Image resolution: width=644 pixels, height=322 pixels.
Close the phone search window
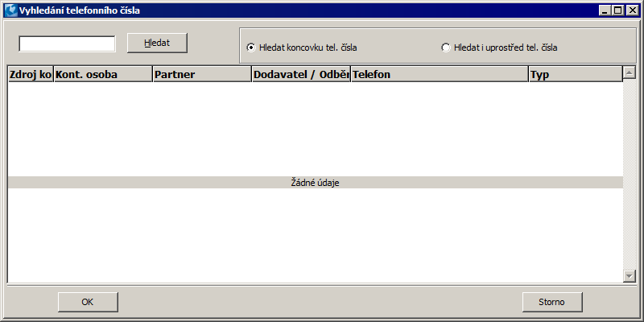[632, 10]
